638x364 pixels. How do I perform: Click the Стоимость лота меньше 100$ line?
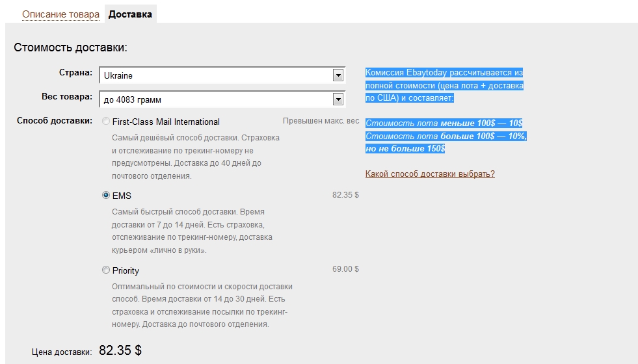pos(444,123)
